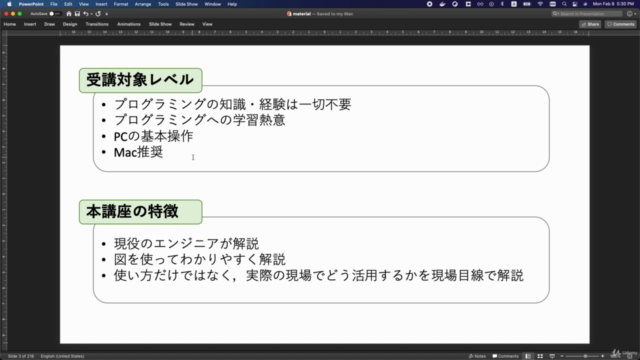The height and width of the screenshot is (360, 640).
Task: Click the 図を使ってわかりやすく解説 bullet
Action: click(200, 260)
